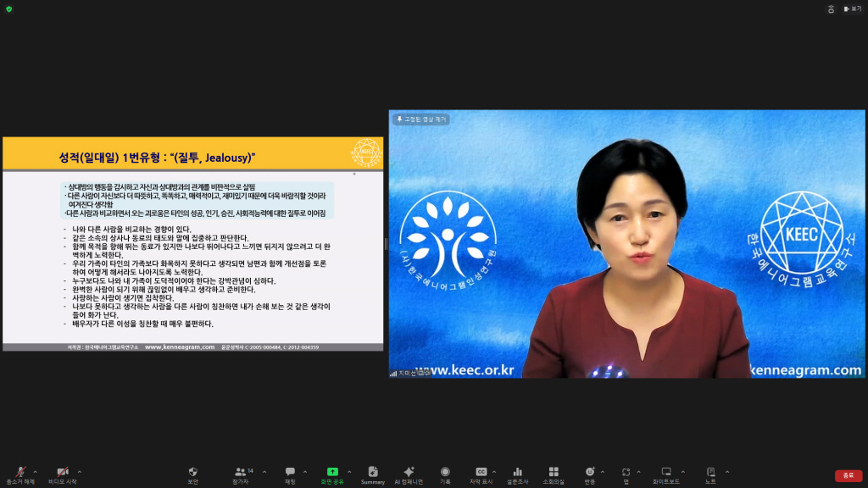
Task: Open video options arrow beside 비디오 시작
Action: coord(79,472)
